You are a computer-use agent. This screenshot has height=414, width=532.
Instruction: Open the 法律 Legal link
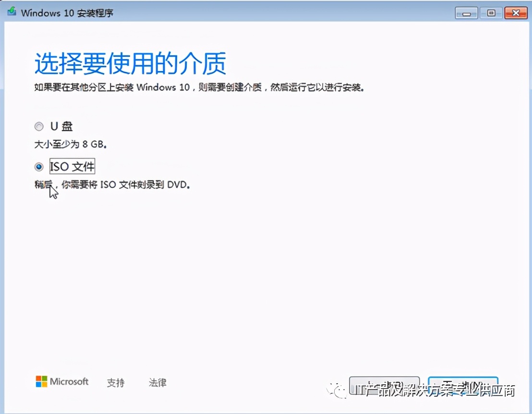pyautogui.click(x=157, y=383)
